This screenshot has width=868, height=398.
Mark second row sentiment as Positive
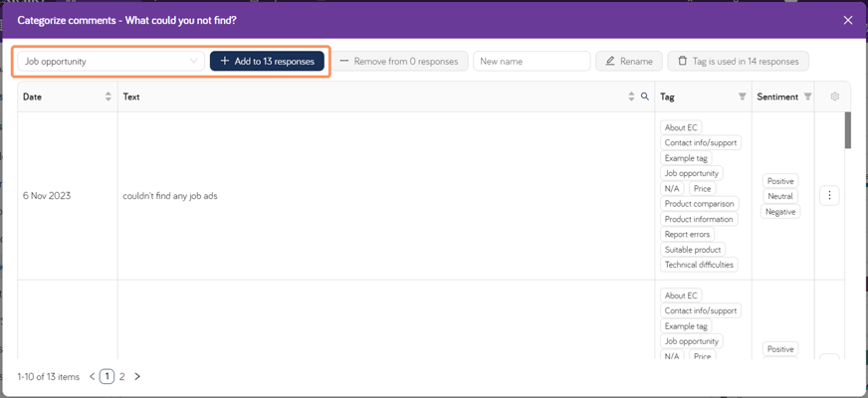click(780, 349)
